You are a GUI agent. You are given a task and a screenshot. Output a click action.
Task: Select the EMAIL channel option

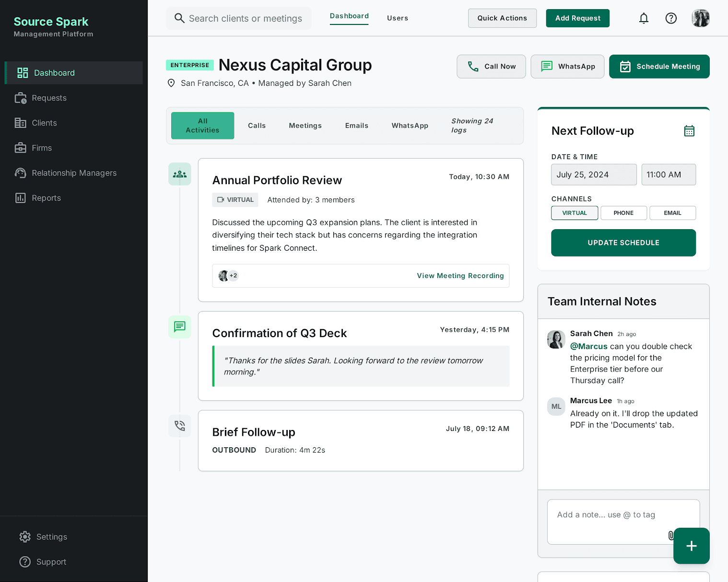[672, 213]
